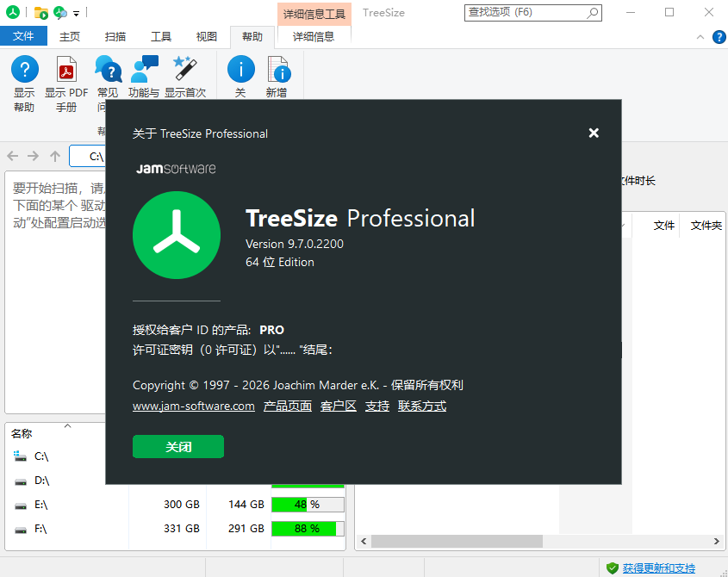Screen dimensions: 728x577
Task: Switch to the 工具 ribbon tab
Action: pyautogui.click(x=161, y=37)
